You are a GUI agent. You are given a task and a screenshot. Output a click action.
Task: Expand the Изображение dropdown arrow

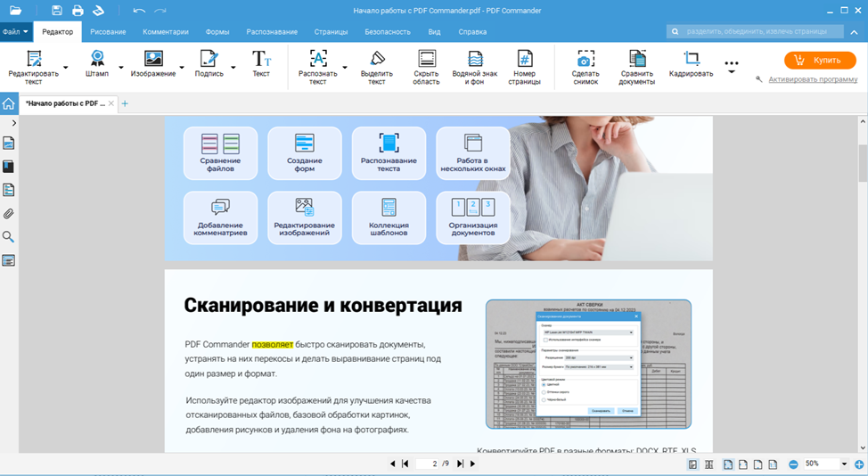181,68
